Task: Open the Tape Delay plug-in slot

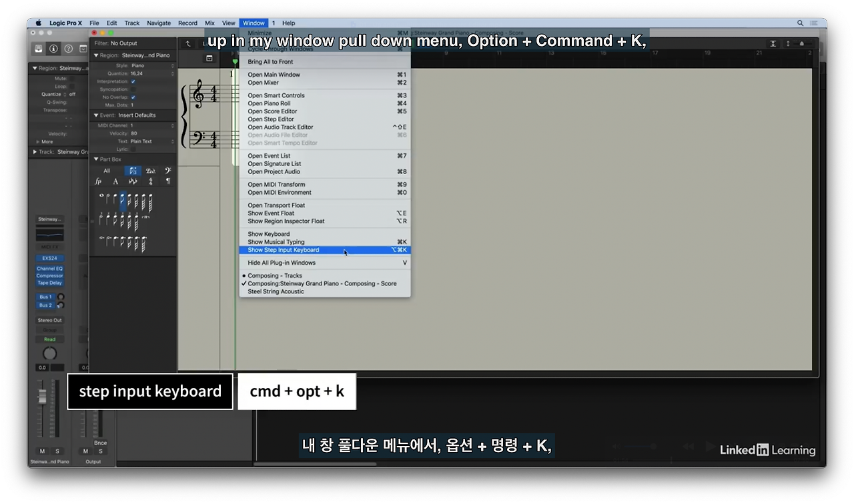Action: point(49,283)
